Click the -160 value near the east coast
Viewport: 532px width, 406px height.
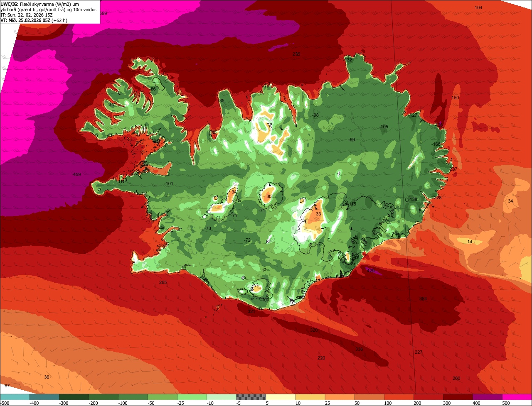tap(436, 144)
